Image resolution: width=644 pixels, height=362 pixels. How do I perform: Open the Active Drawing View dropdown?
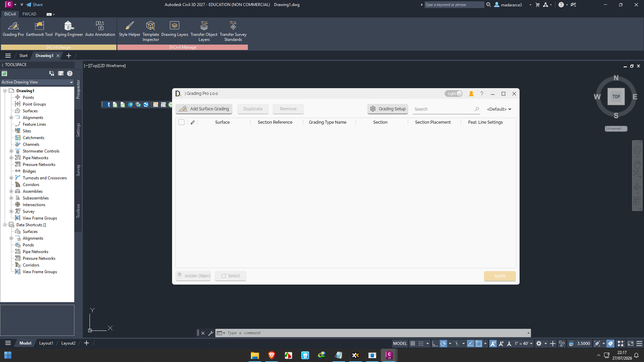coord(37,82)
